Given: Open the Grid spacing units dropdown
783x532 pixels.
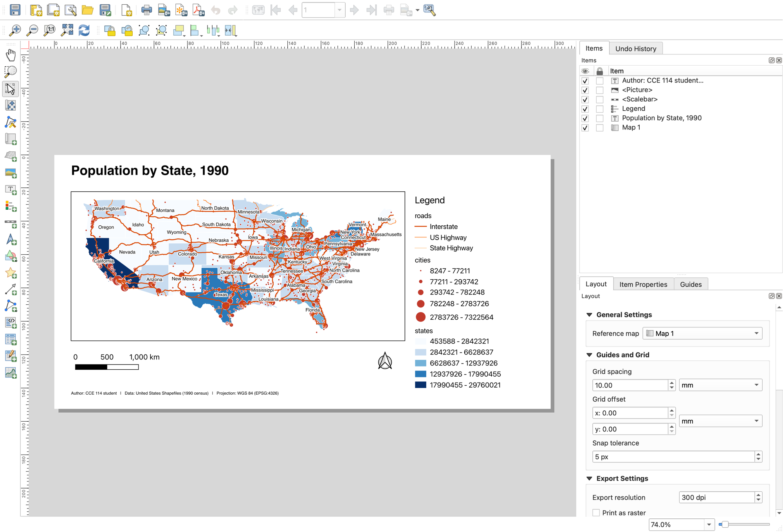Looking at the screenshot, I should tap(720, 385).
